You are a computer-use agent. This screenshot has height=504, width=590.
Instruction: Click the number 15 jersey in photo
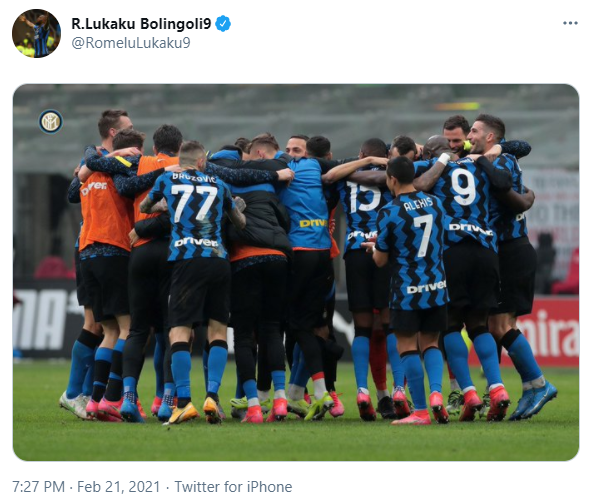pos(363,207)
